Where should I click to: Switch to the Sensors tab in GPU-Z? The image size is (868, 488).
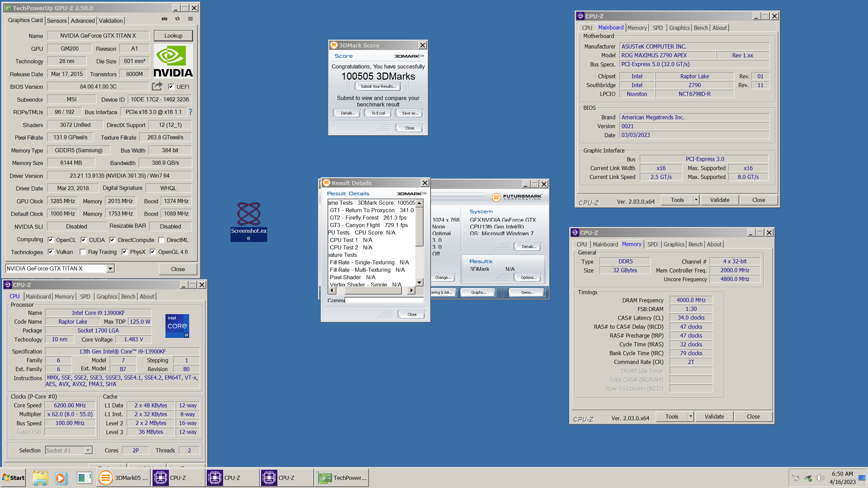[57, 21]
